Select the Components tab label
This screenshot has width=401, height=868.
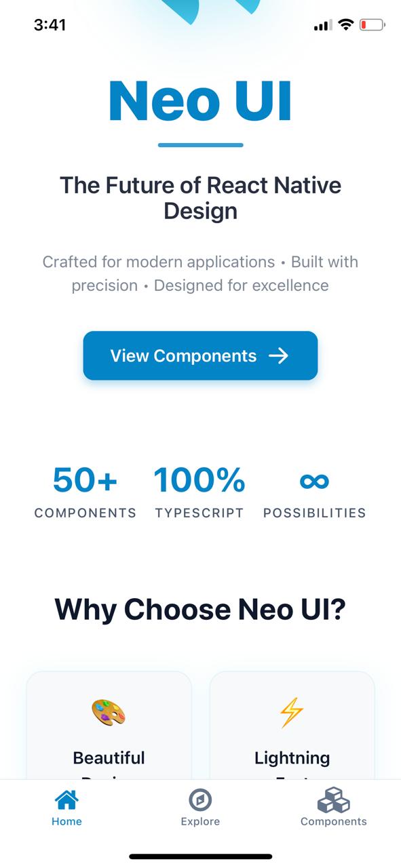pyautogui.click(x=334, y=821)
